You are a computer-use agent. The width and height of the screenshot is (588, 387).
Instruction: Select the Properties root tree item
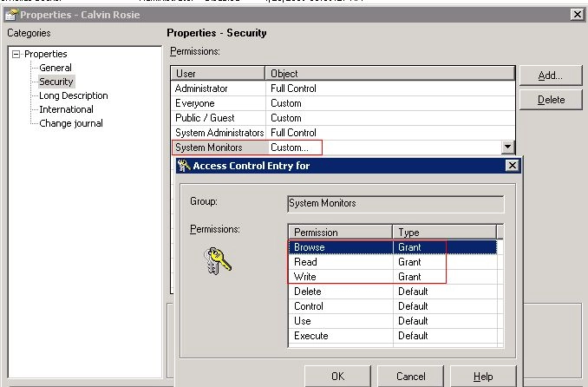[x=45, y=54]
